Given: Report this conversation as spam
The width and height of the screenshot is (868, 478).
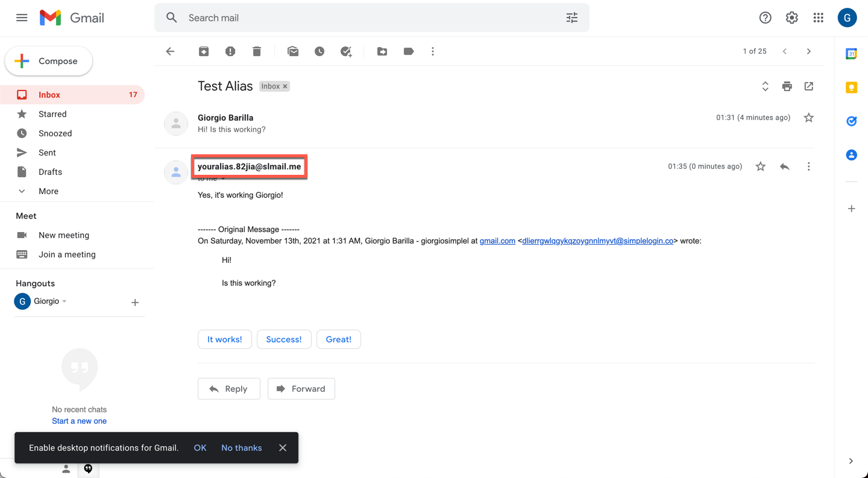Looking at the screenshot, I should [x=230, y=51].
